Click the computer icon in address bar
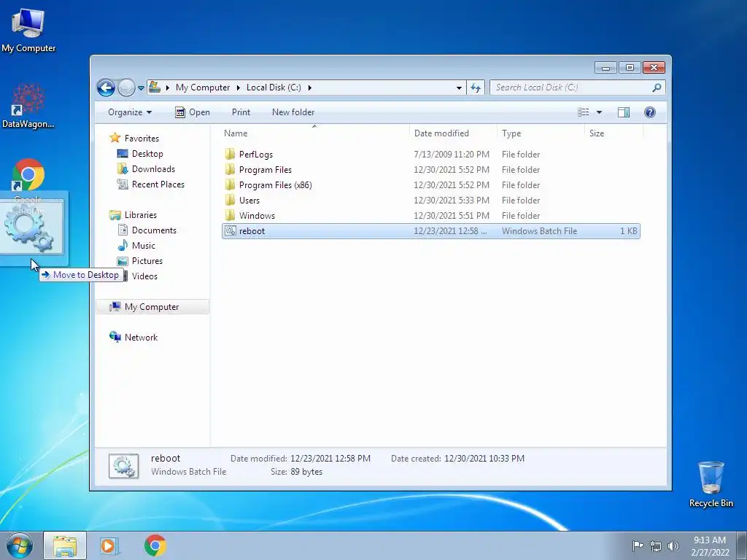 click(155, 87)
